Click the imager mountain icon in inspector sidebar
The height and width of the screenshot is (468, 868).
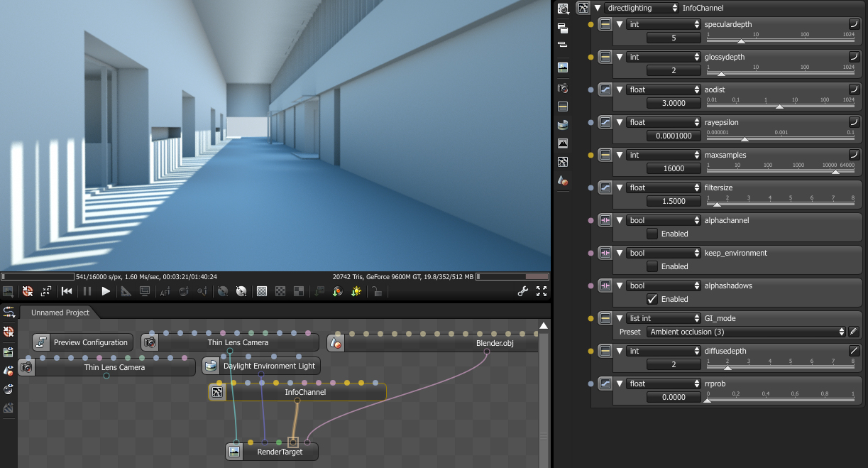coord(563,143)
